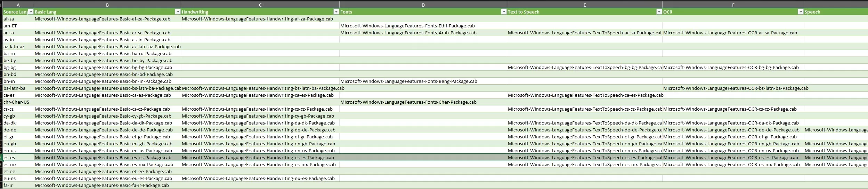Click the OCR-en-gb-Package.cab cell
The width and height of the screenshot is (868, 189).
[733, 144]
